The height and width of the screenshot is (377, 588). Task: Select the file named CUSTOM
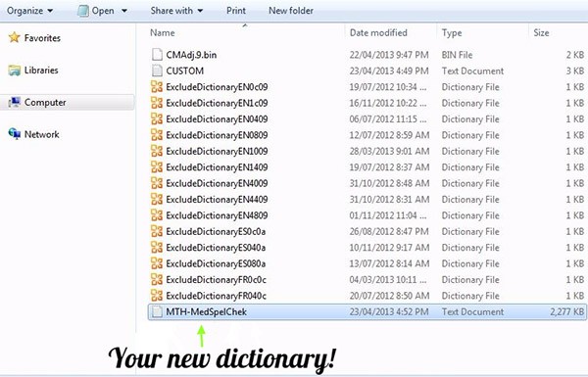pos(185,71)
